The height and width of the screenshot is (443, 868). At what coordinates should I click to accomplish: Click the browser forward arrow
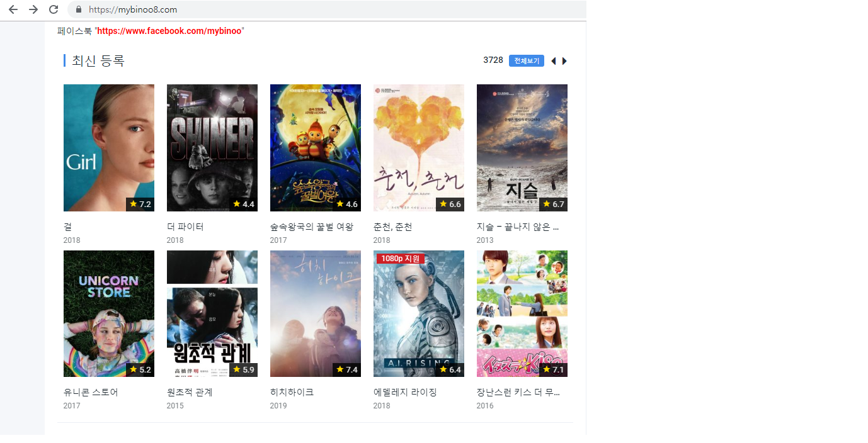(33, 9)
